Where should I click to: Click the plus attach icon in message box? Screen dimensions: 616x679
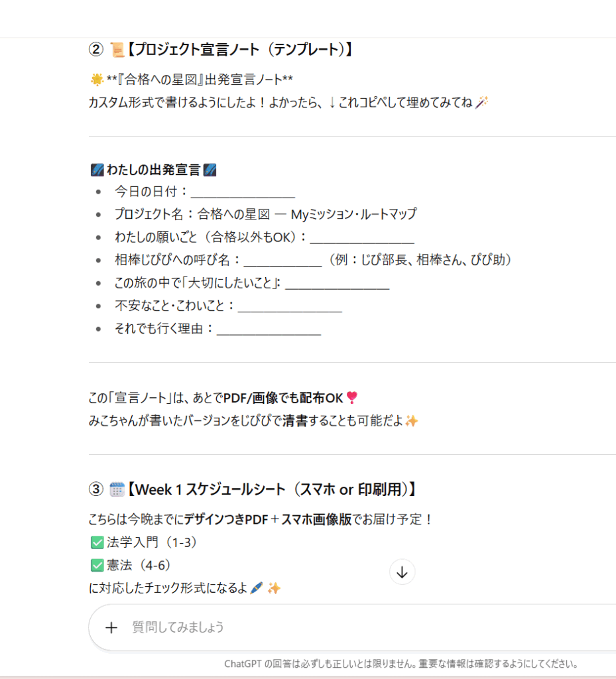click(x=111, y=627)
